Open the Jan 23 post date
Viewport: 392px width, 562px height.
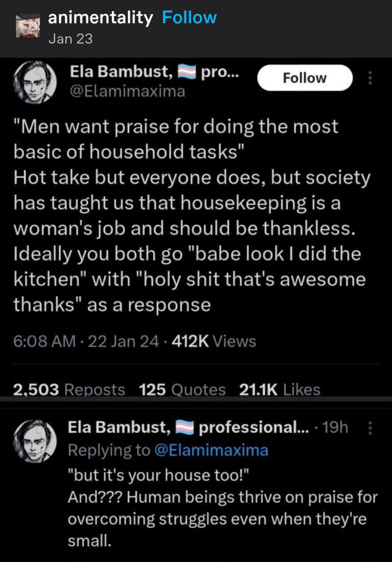(70, 39)
